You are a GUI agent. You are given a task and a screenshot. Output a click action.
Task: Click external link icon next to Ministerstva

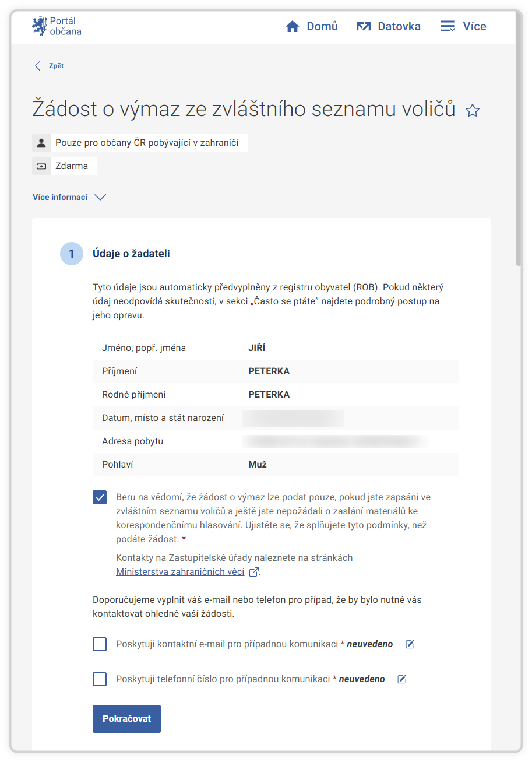[x=253, y=572]
